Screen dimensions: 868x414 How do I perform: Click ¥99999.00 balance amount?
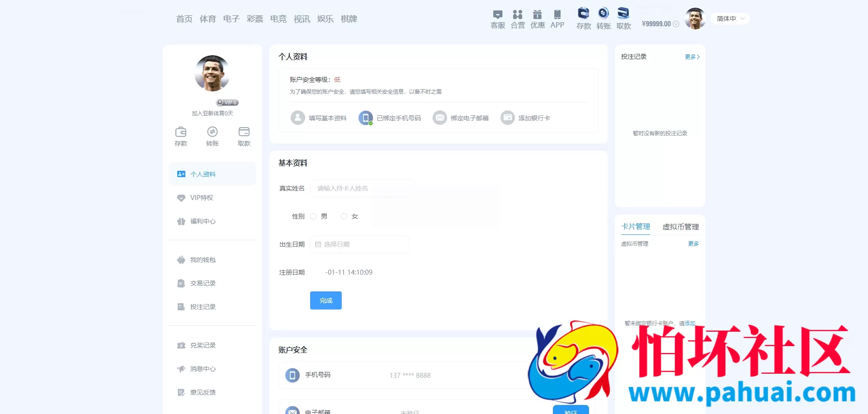(x=656, y=24)
